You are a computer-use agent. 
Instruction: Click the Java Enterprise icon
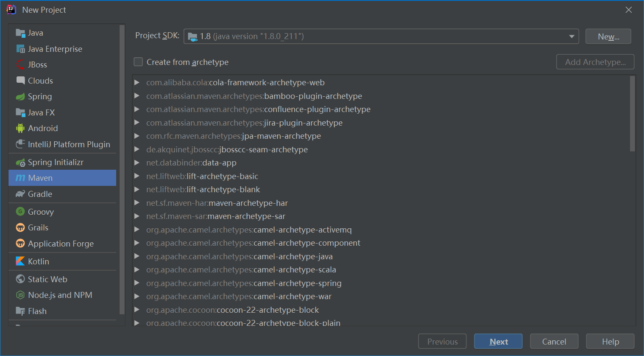coord(20,49)
